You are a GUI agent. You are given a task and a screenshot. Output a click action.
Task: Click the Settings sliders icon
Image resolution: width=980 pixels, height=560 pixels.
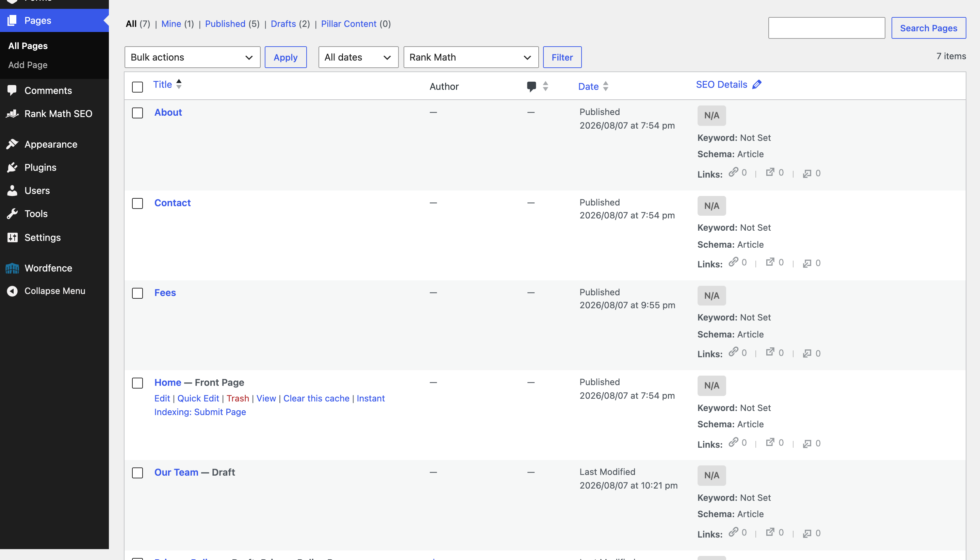click(x=12, y=237)
